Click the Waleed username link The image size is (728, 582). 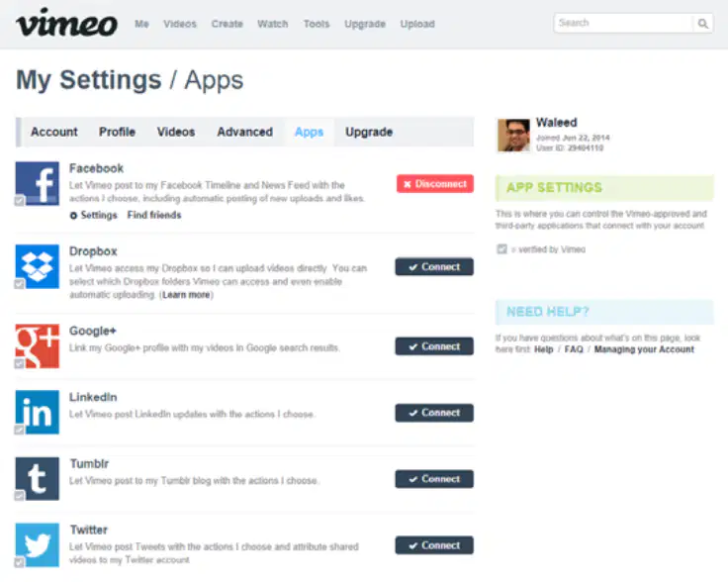point(557,123)
